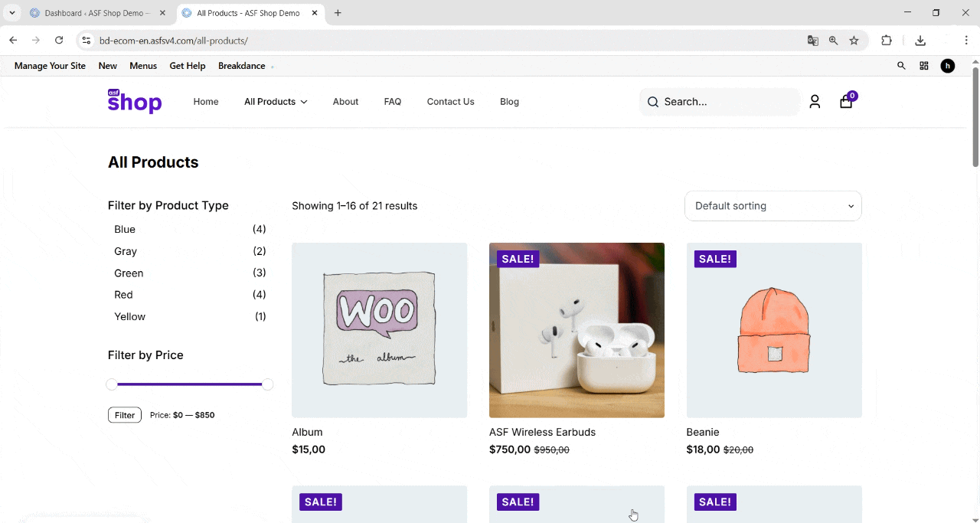The image size is (980, 523).
Task: Go back with browser back arrow
Action: pyautogui.click(x=13, y=41)
